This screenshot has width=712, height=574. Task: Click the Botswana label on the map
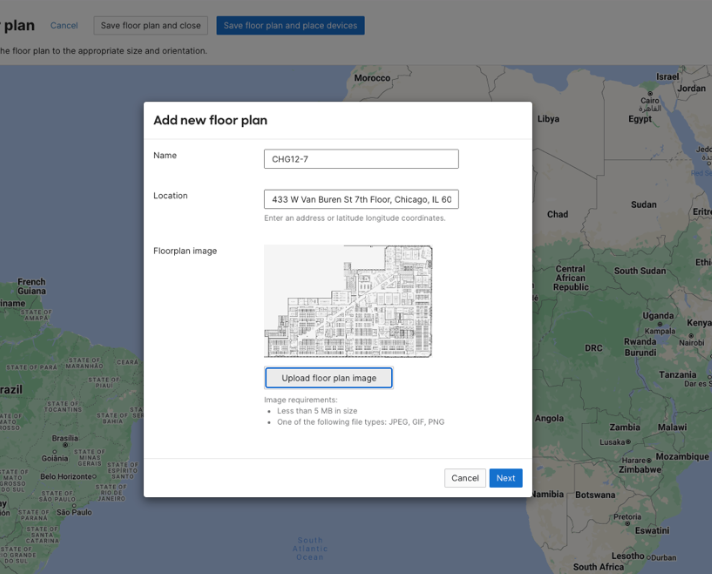pos(595,495)
